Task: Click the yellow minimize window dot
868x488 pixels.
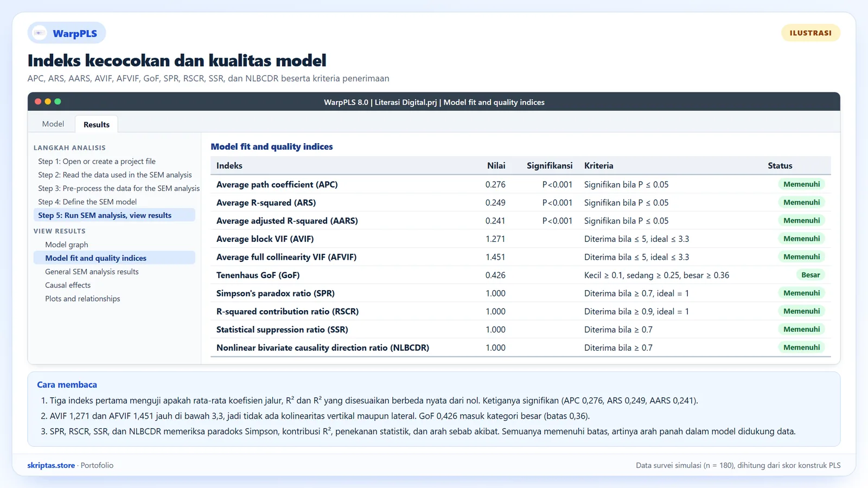Action: (x=48, y=101)
